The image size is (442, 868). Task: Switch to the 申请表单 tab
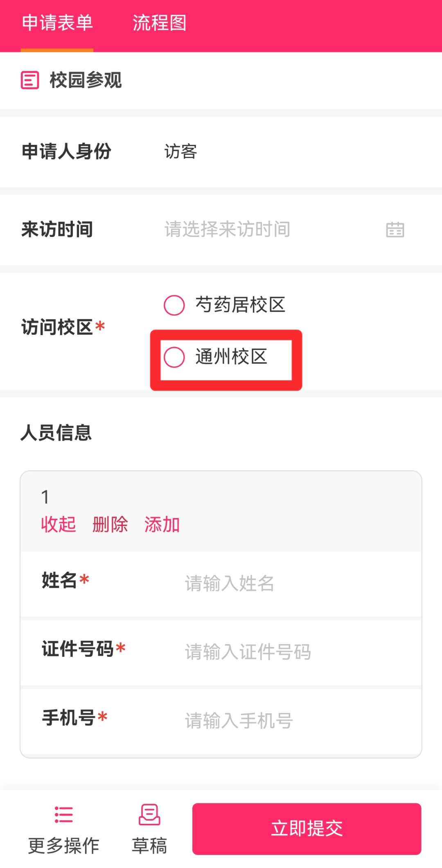pyautogui.click(x=57, y=23)
